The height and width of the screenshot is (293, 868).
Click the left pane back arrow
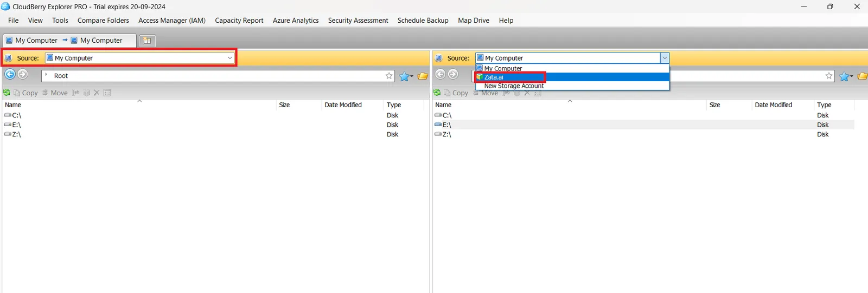pos(10,74)
